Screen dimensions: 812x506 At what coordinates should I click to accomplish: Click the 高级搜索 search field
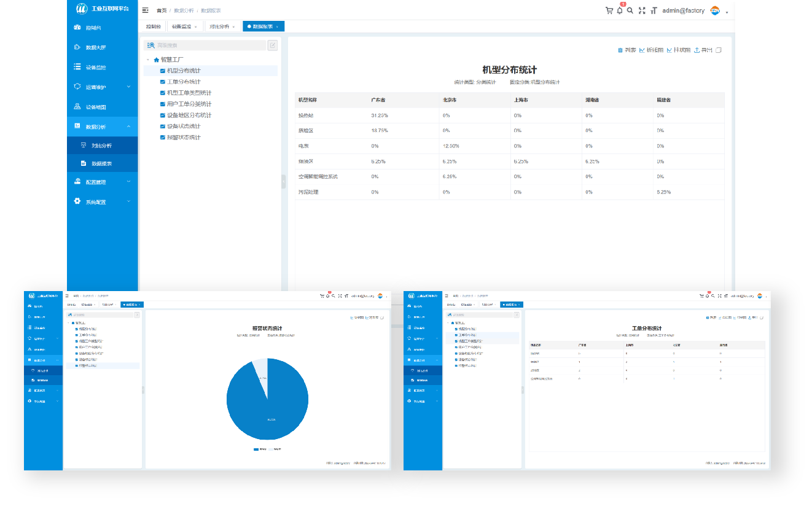[x=209, y=45]
